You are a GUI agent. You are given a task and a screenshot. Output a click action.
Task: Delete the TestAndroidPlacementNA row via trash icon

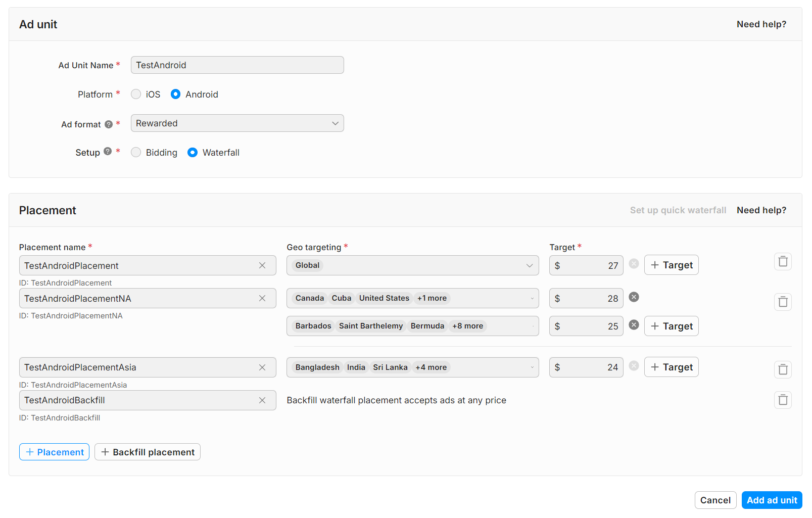tap(783, 302)
